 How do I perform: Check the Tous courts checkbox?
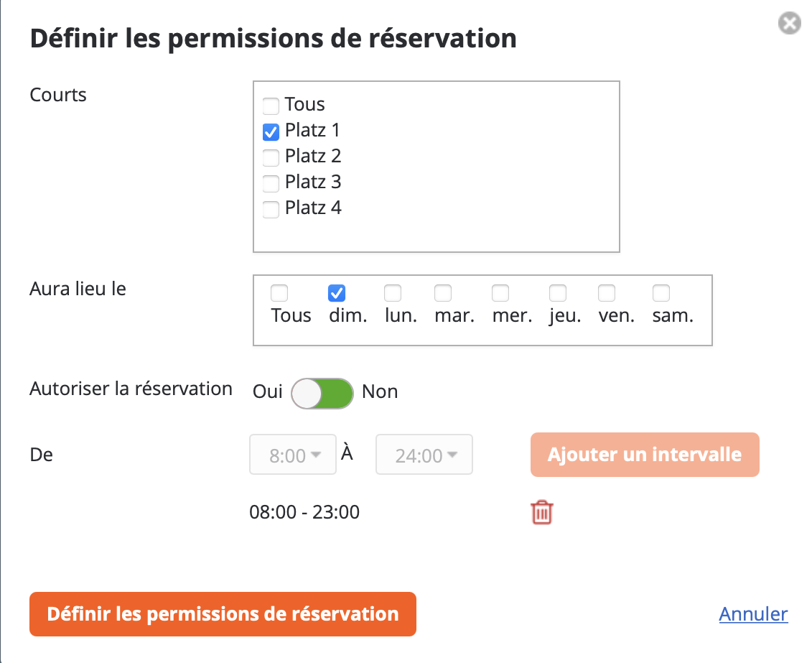click(x=271, y=106)
